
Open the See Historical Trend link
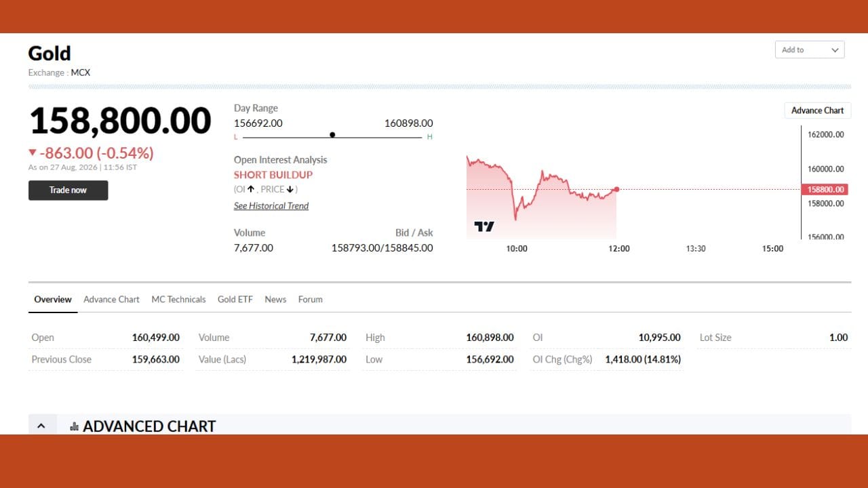pos(271,206)
